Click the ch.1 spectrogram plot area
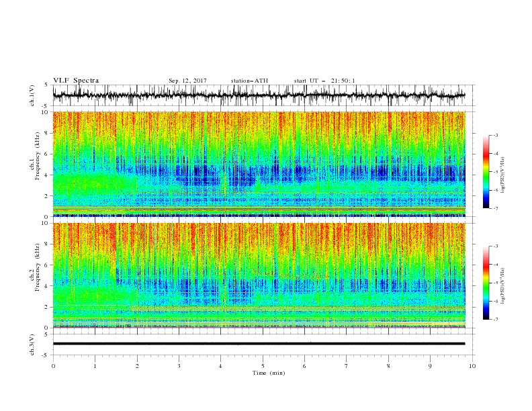 click(259, 164)
